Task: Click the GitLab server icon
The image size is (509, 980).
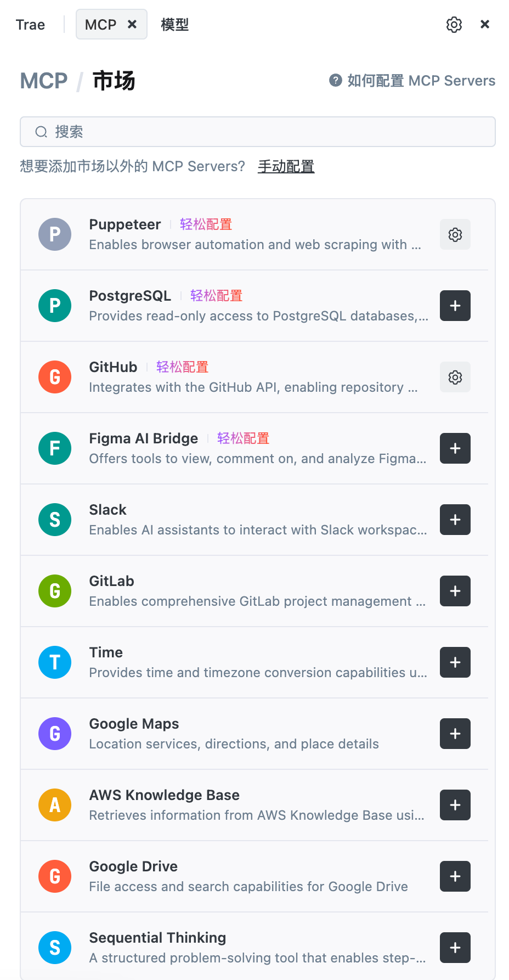Action: click(55, 591)
